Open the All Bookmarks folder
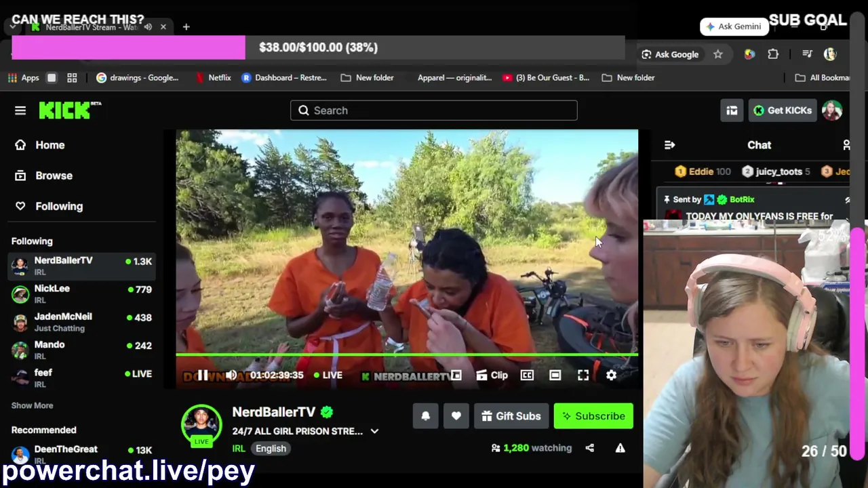 (x=822, y=78)
